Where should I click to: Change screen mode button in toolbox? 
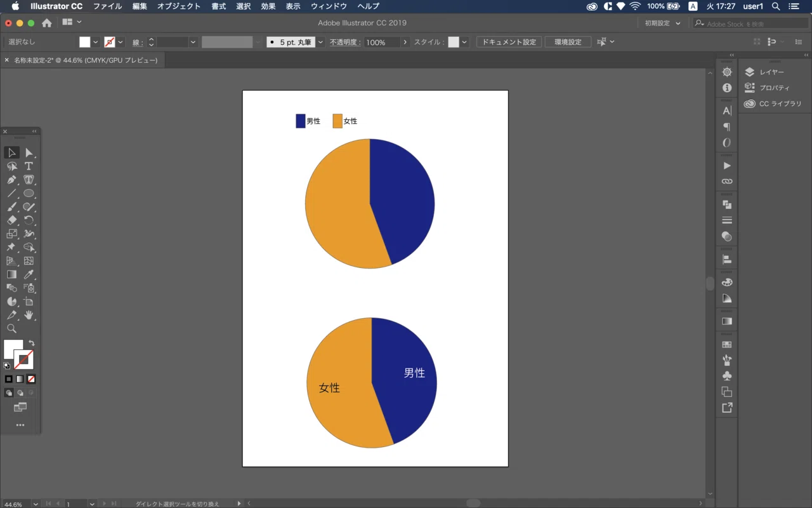[x=20, y=408]
